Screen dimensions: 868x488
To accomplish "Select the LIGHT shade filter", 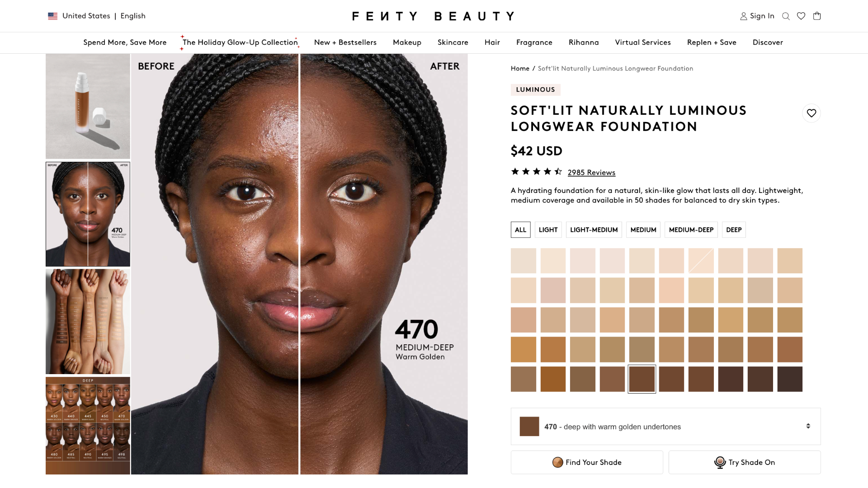I will [548, 230].
